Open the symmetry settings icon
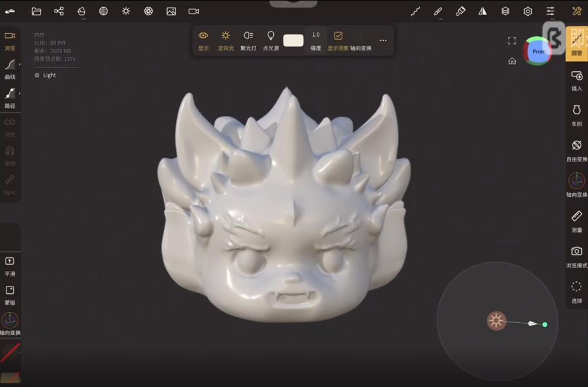Viewport: 588px width, 387px height. 482,11
